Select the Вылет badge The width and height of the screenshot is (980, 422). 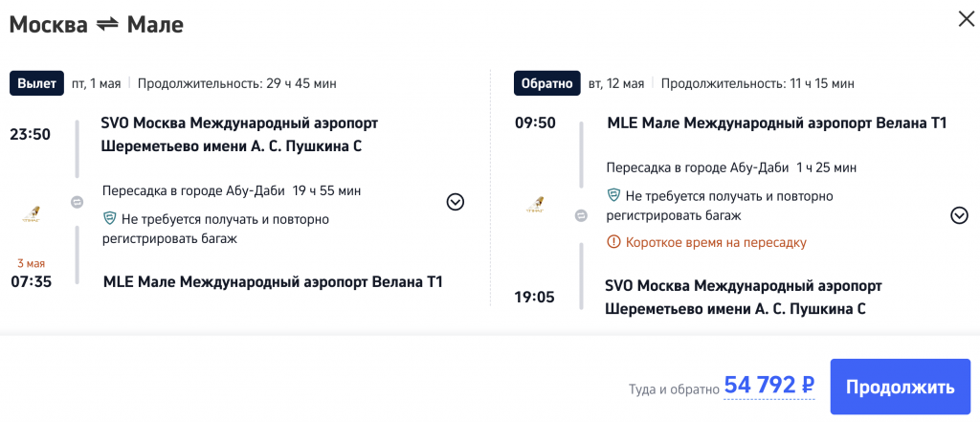(x=36, y=83)
